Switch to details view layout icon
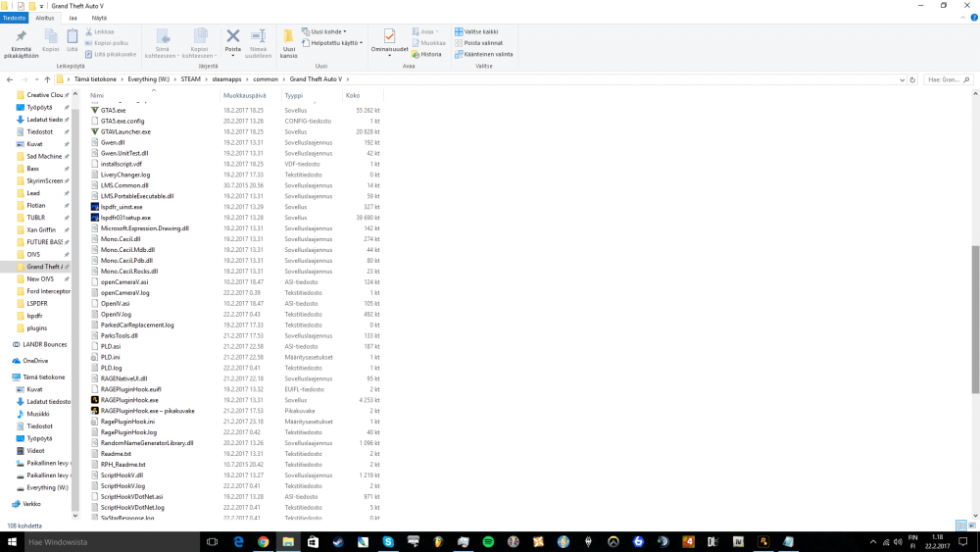This screenshot has width=980, height=552. 961,526
